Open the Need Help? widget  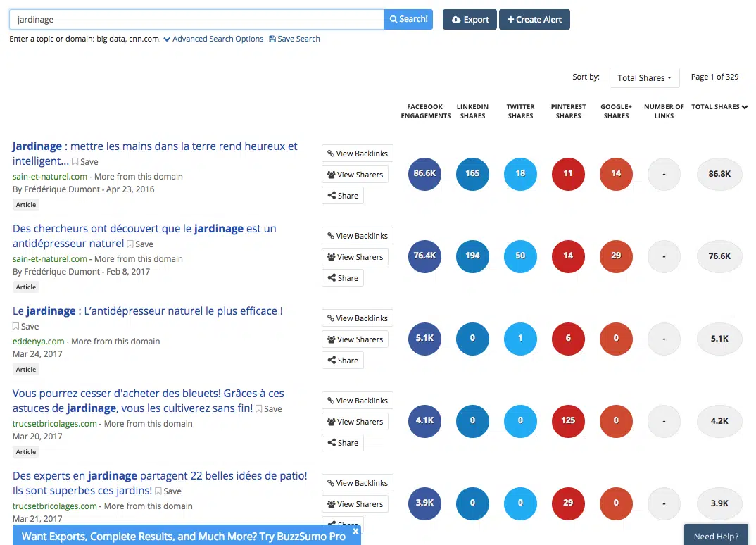click(716, 536)
